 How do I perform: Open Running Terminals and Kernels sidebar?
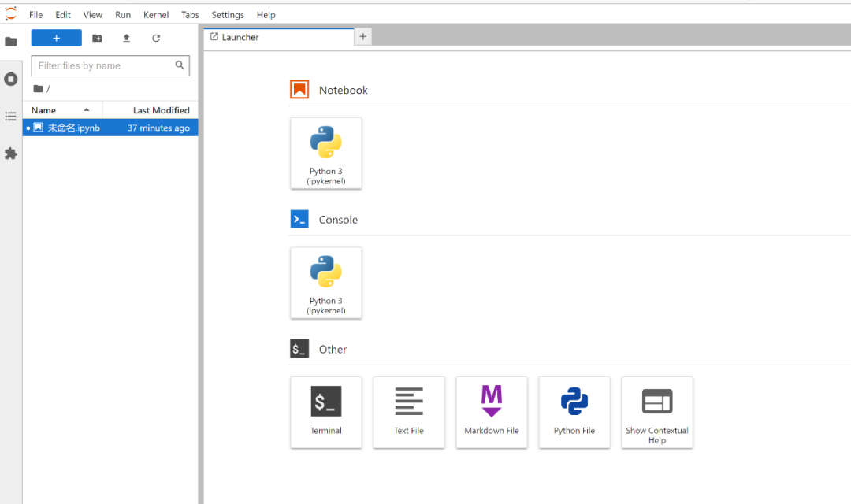(x=11, y=80)
